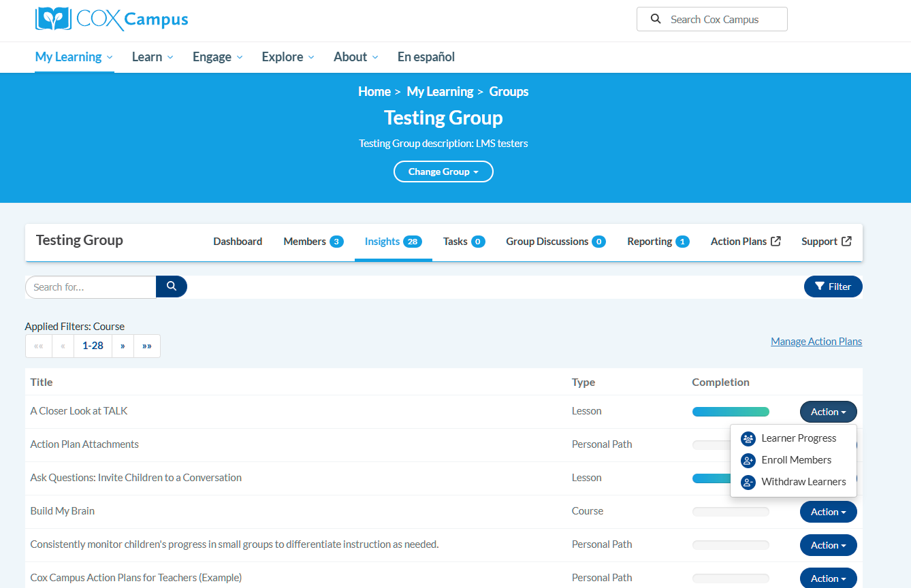911x588 pixels.
Task: Switch to the Members tab
Action: point(313,242)
